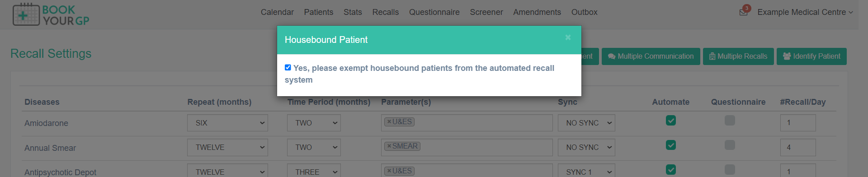The image size is (868, 177).
Task: Close the Housebound Patient dialog
Action: click(x=568, y=37)
